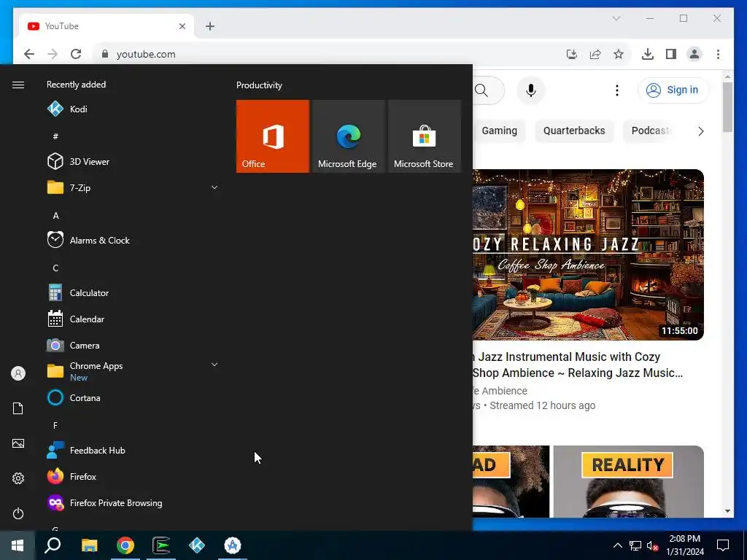Open the user account icon in Start
The height and width of the screenshot is (560, 747).
[18, 373]
